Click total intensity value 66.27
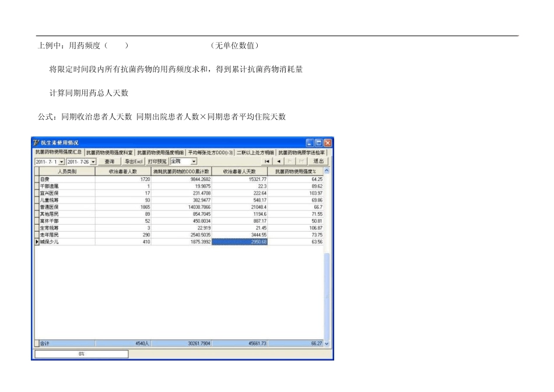Viewport: 554px width, 392px height. click(x=317, y=343)
